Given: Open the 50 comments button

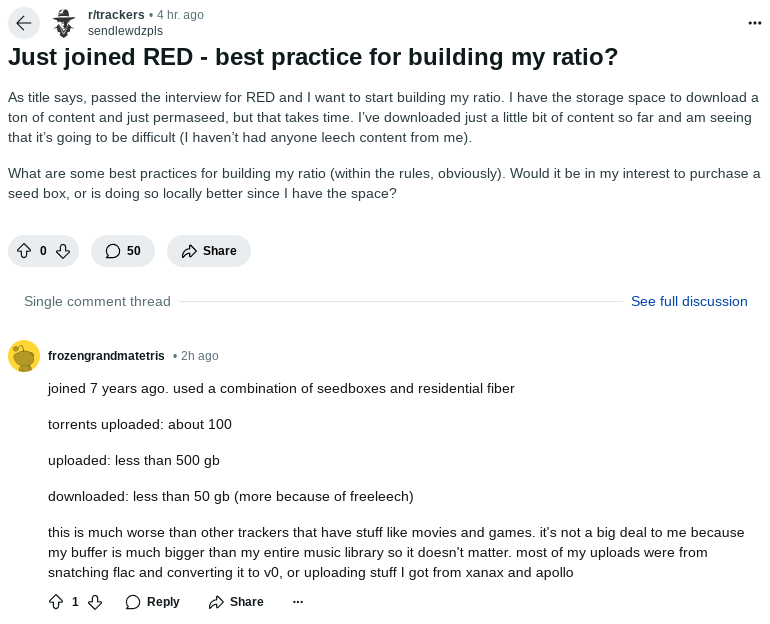Looking at the screenshot, I should pyautogui.click(x=123, y=251).
